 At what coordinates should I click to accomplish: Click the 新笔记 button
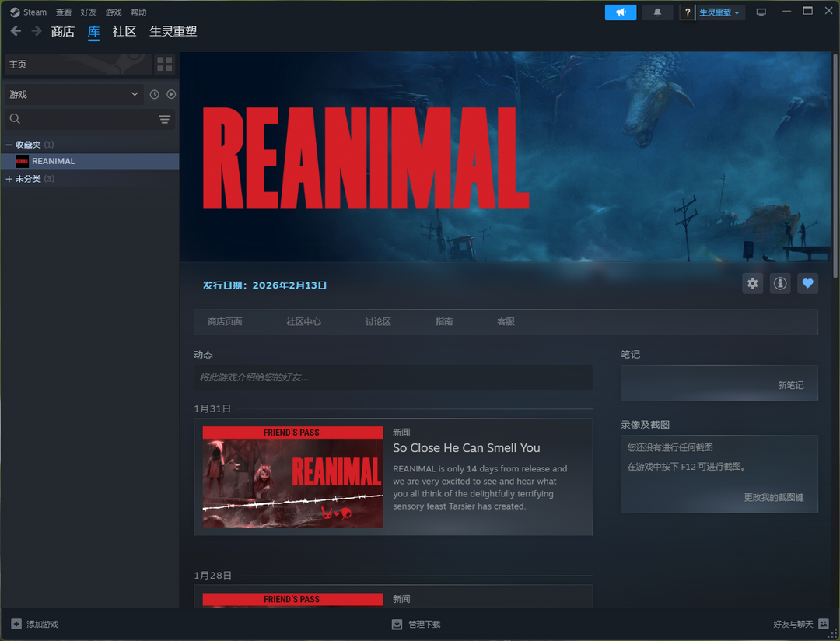[x=790, y=385]
